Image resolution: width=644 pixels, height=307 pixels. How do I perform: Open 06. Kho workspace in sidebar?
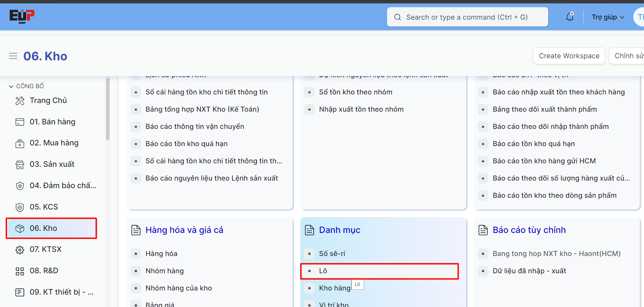(x=43, y=228)
